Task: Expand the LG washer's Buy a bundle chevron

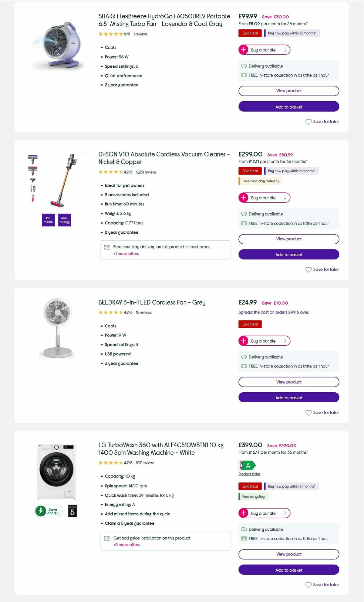Action: 285,513
